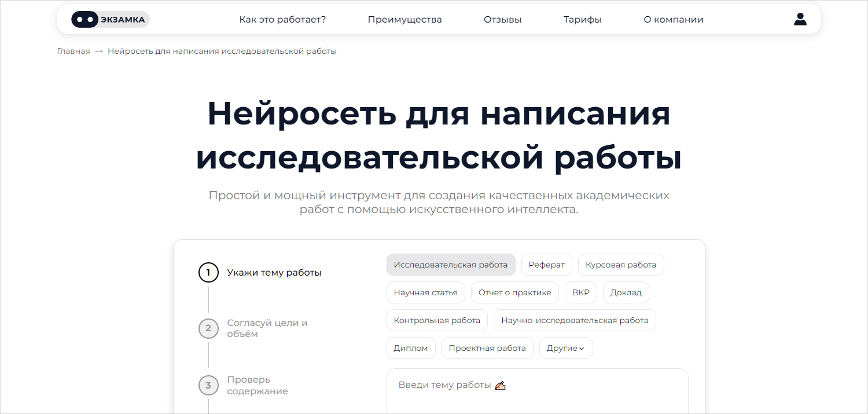
Task: Select Исследовательская работа type
Action: point(450,265)
